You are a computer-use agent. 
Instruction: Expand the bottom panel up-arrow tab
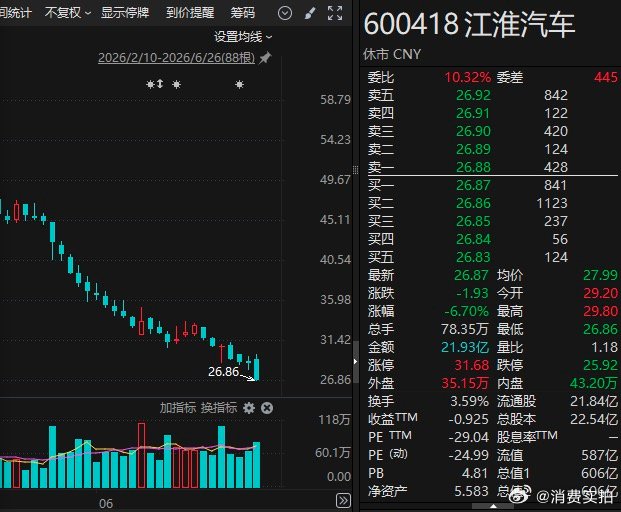(x=493, y=506)
